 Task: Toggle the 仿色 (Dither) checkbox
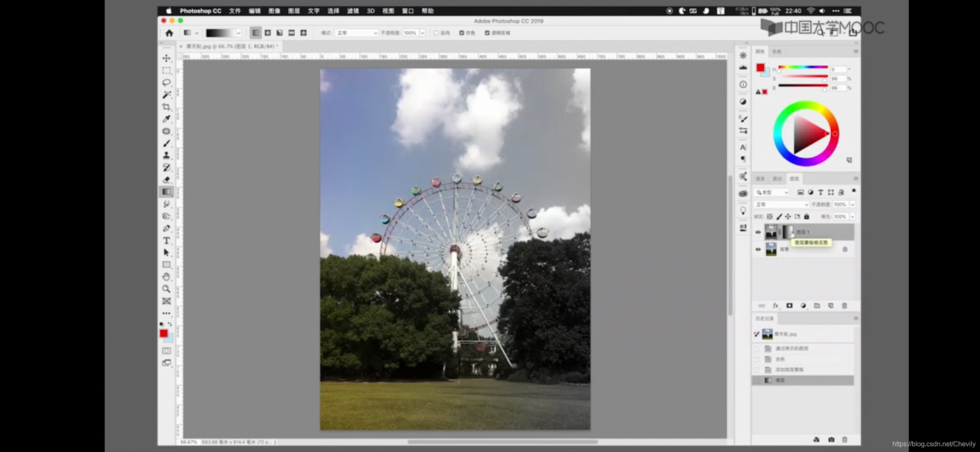pos(462,33)
